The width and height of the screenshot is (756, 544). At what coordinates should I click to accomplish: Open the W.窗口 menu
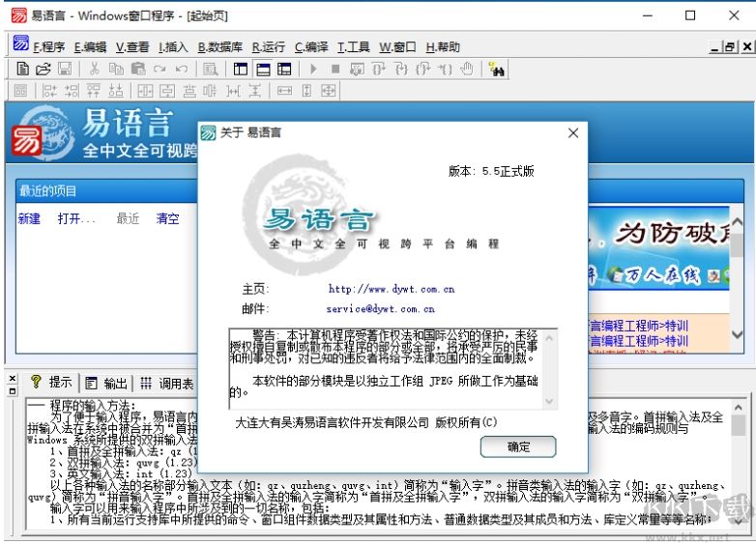tap(397, 46)
